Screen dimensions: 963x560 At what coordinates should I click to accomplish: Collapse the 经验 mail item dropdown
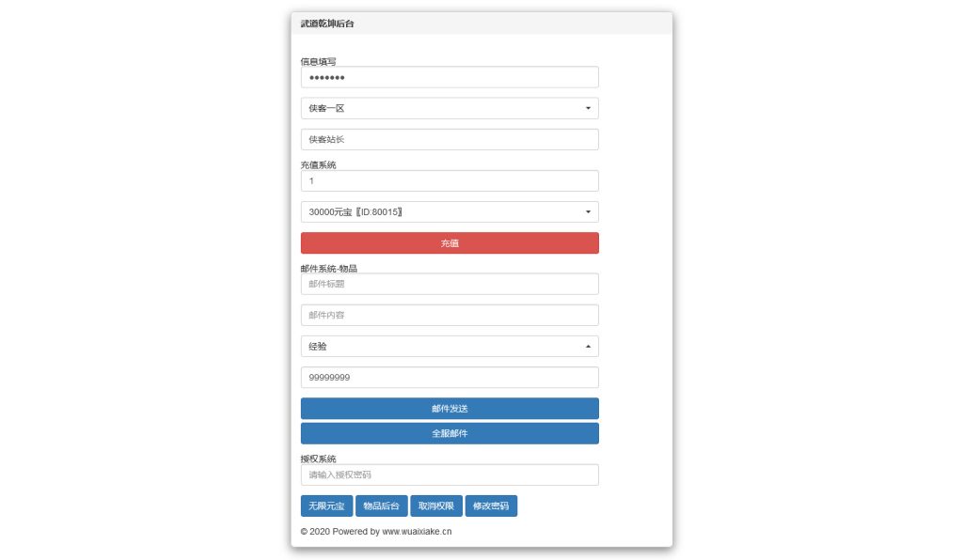449,346
